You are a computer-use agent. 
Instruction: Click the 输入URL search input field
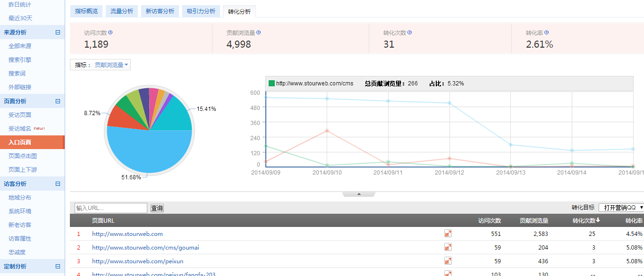111,208
